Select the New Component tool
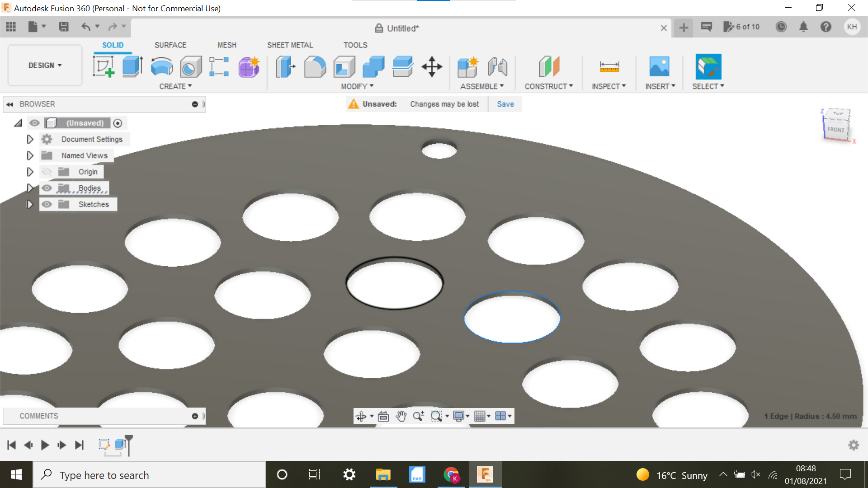Screen dimensions: 868x488 (468, 67)
